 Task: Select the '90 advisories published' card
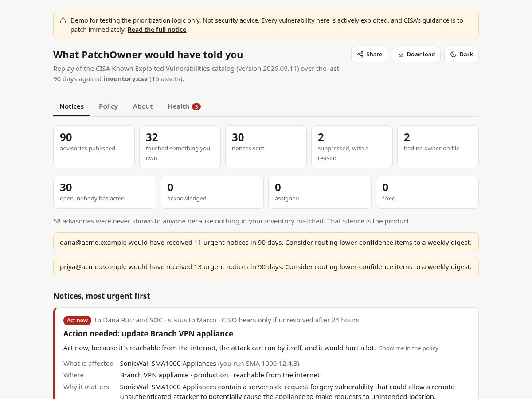94,147
